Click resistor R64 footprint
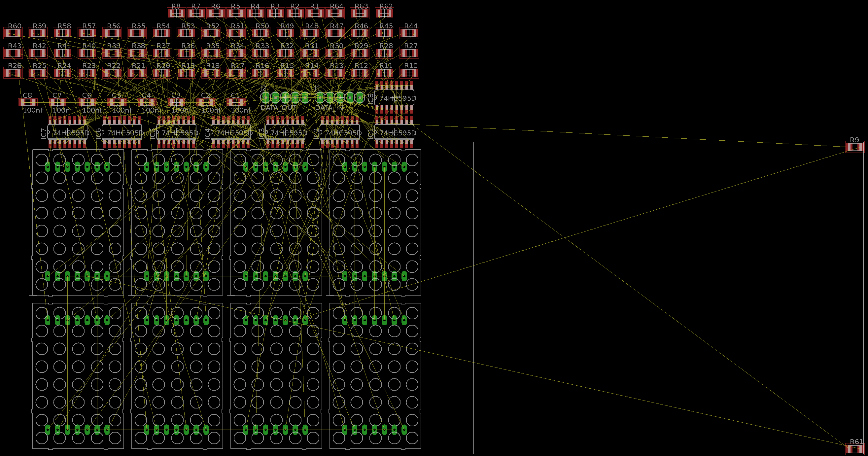The image size is (868, 456). 334,14
